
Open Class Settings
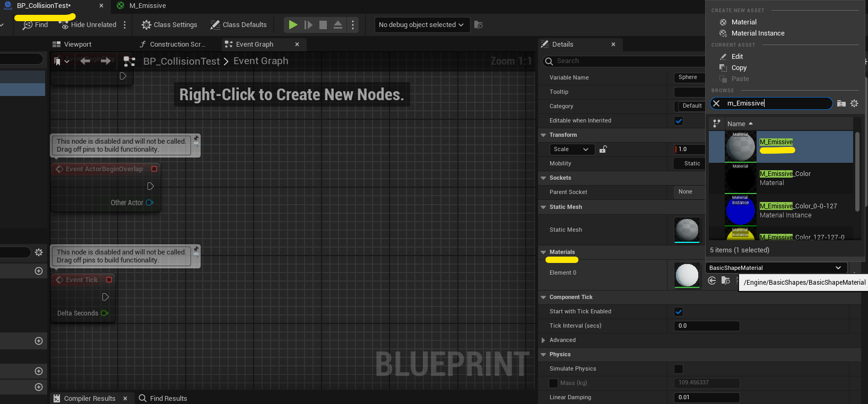pyautogui.click(x=169, y=25)
